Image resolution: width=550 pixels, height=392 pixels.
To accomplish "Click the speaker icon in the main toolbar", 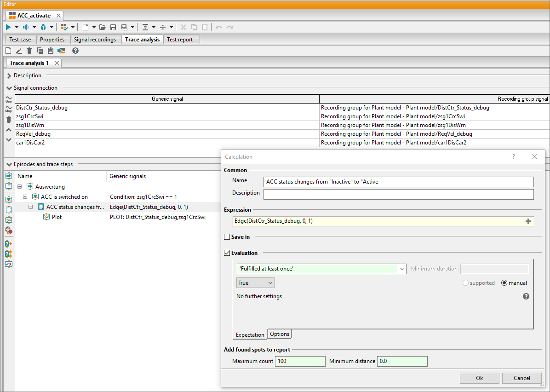I will [26, 27].
